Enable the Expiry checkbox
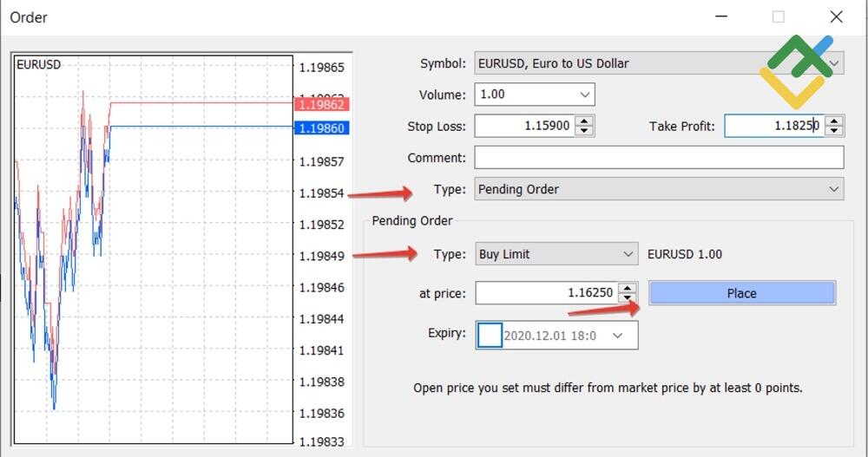Screen dimensions: 868x457 click(x=490, y=335)
